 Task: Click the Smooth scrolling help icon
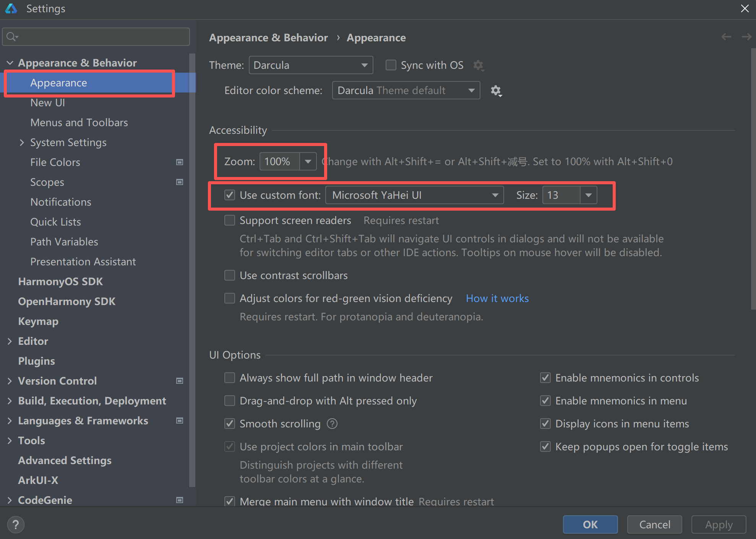coord(332,424)
